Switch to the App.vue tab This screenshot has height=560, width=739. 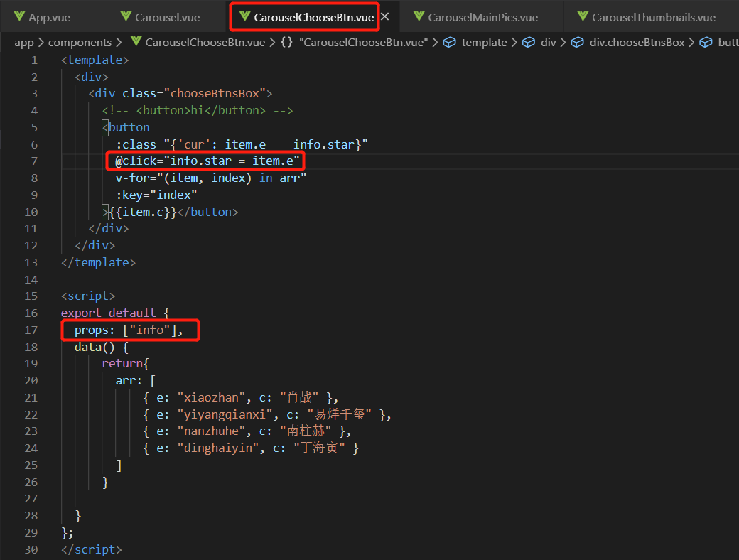(49, 18)
